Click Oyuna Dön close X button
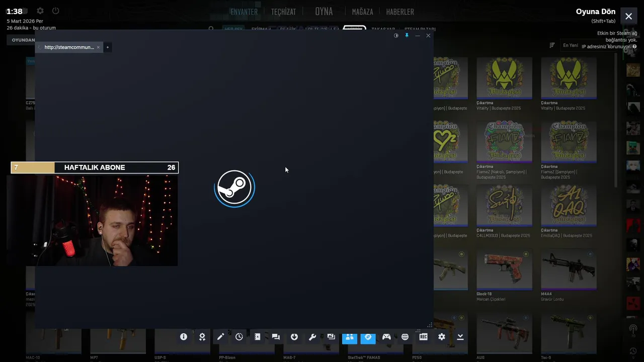Viewport: 644px width, 362px height. click(x=629, y=16)
